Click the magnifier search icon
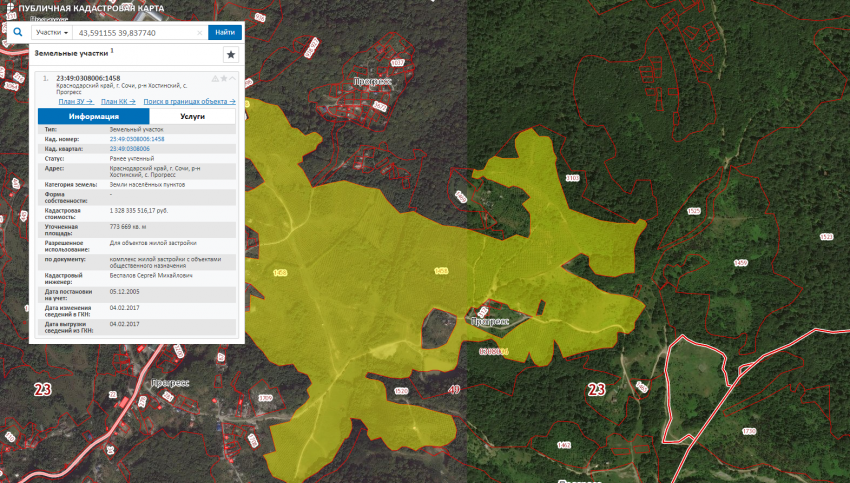The width and height of the screenshot is (850, 483). point(18,32)
